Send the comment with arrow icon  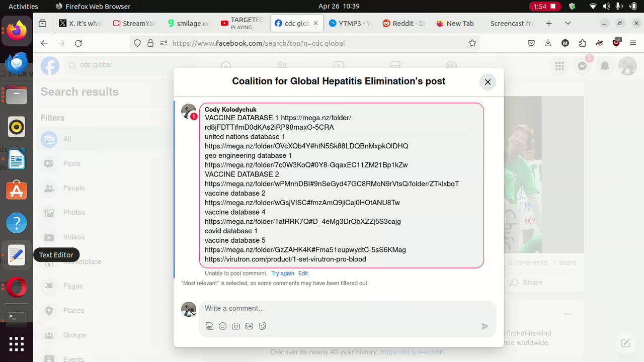click(x=485, y=326)
